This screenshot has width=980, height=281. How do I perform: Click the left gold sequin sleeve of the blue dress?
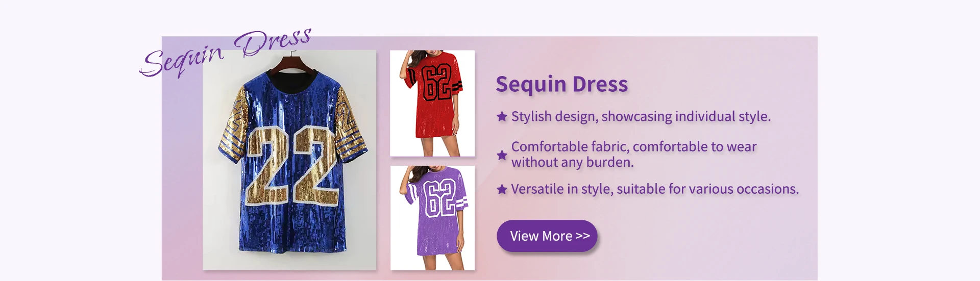pyautogui.click(x=233, y=125)
